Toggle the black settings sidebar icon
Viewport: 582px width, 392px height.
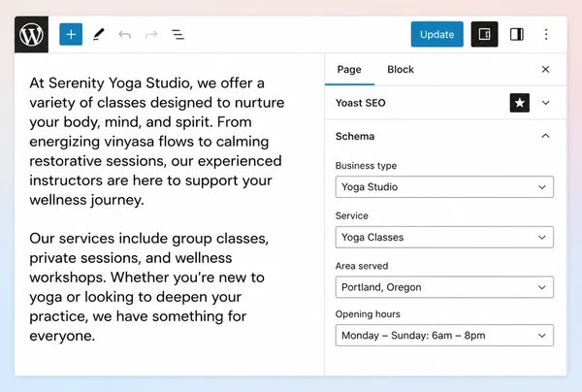(484, 34)
